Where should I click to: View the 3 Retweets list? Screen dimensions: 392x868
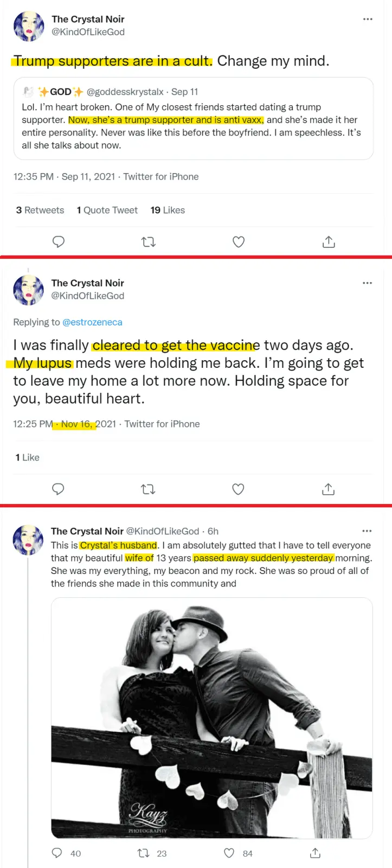40,210
